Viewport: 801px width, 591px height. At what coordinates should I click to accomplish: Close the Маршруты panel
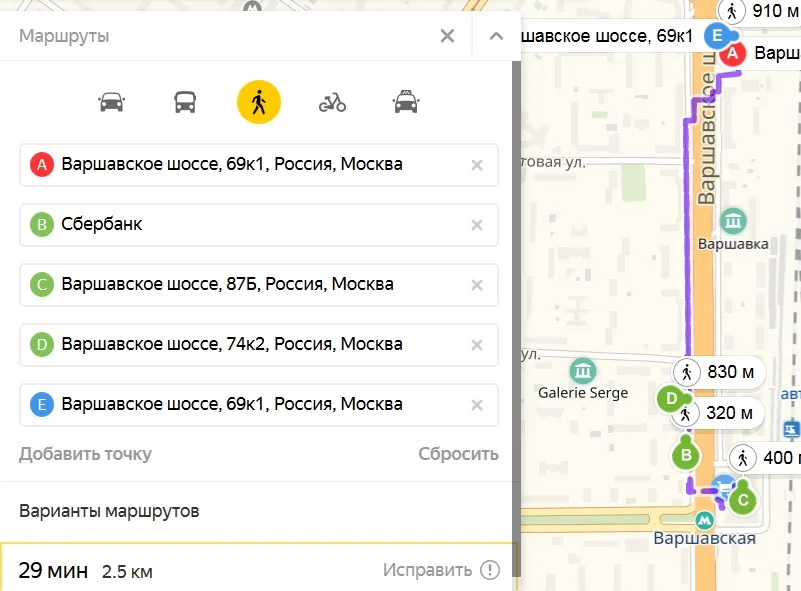(447, 36)
